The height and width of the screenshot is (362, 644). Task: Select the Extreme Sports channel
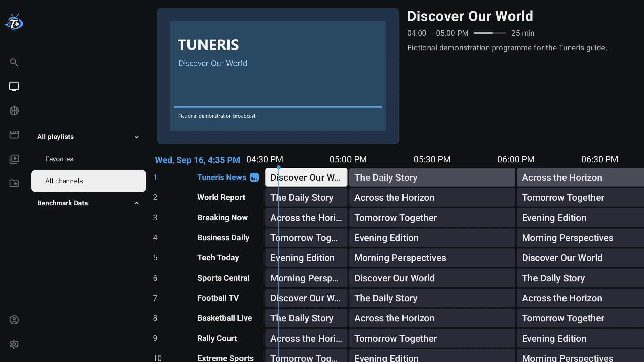click(x=225, y=358)
